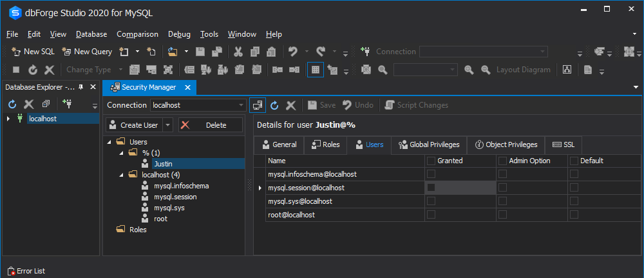Open the document tabs list dropdown arrow
Screen dimensions: 644x278
[x=636, y=87]
